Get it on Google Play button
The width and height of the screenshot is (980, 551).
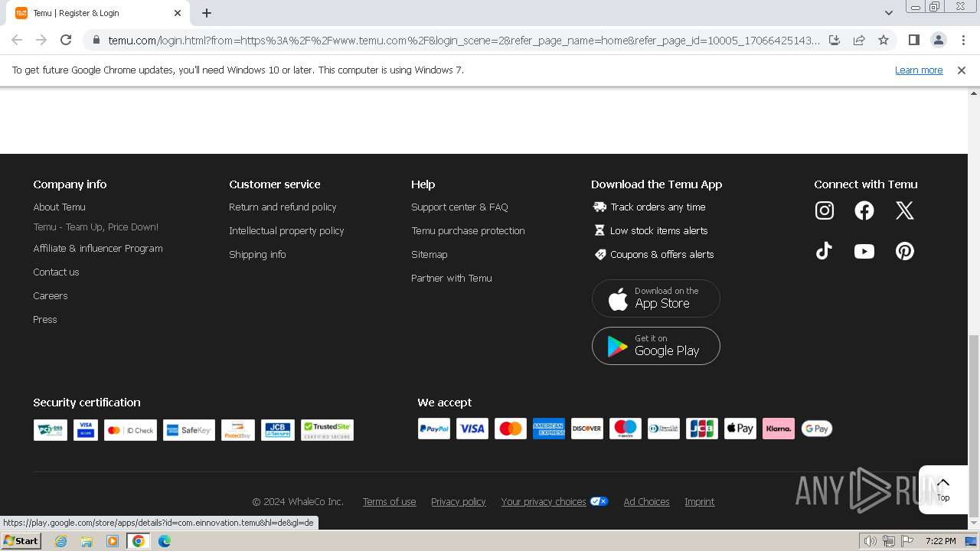(656, 346)
